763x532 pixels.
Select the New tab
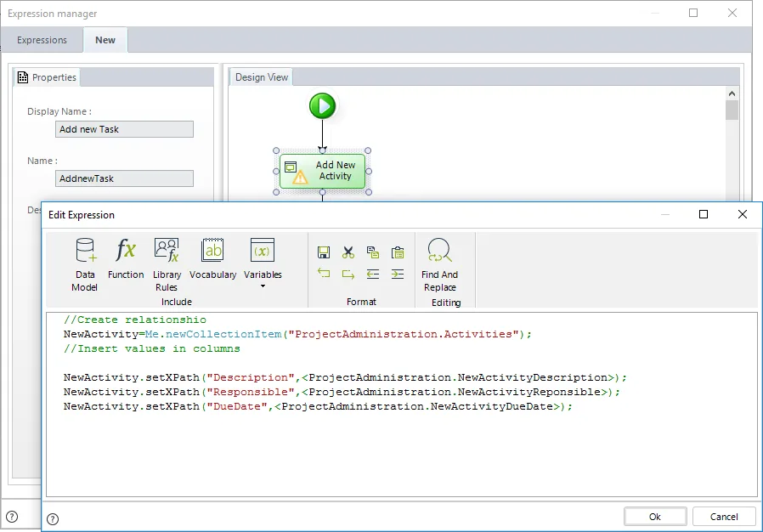pyautogui.click(x=105, y=40)
